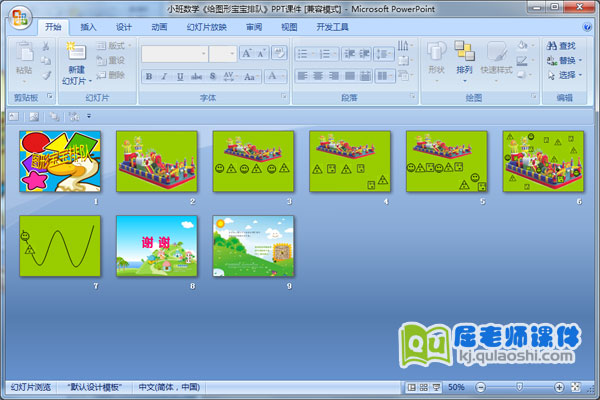The image size is (600, 400).
Task: Click the Cut scissors icon
Action: [46, 46]
